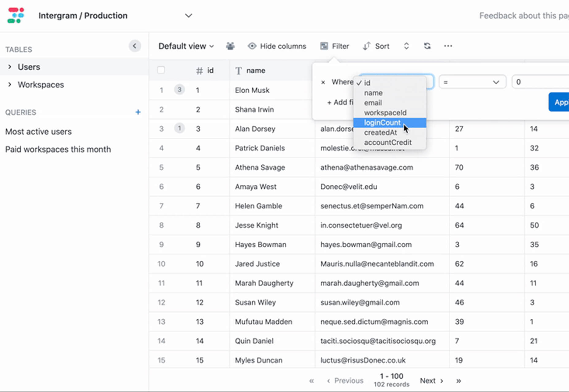
Task: Select createdAt in the field dropdown list
Action: (x=390, y=132)
